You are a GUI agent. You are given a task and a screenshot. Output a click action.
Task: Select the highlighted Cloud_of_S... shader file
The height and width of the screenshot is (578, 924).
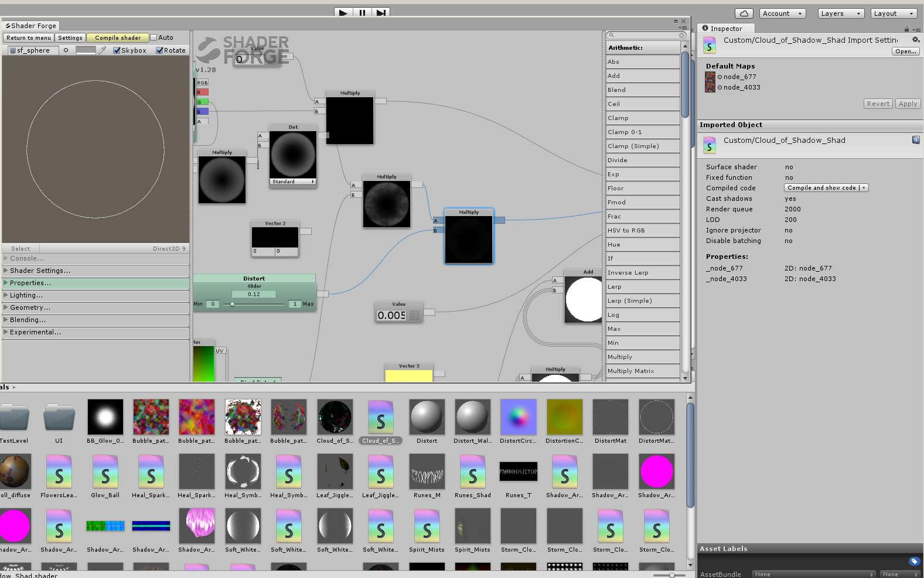381,422
